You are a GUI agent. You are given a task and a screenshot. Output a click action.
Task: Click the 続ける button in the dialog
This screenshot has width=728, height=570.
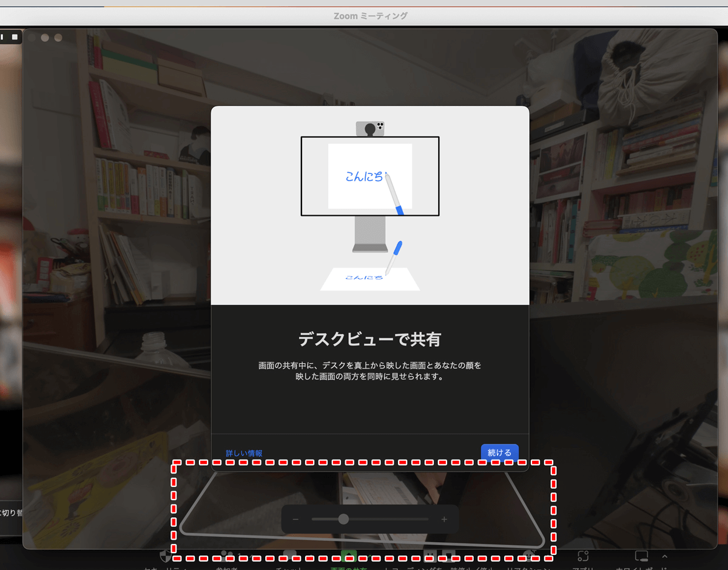pyautogui.click(x=500, y=452)
